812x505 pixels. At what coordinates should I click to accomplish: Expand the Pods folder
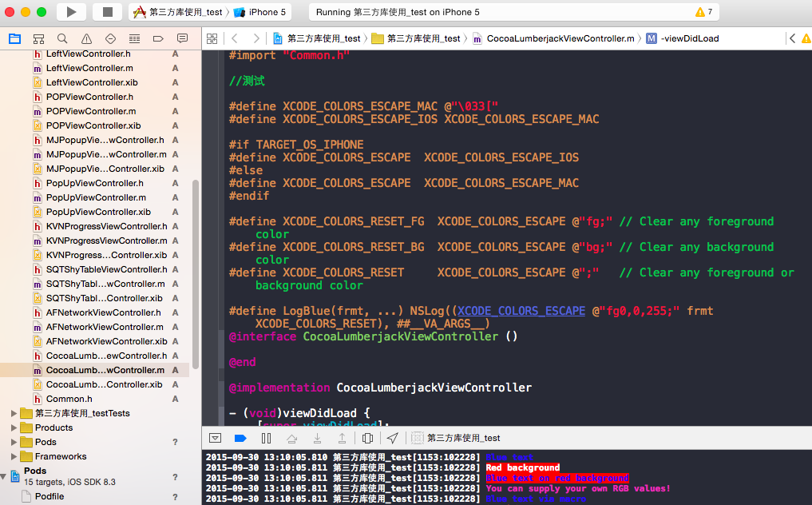pyautogui.click(x=14, y=442)
